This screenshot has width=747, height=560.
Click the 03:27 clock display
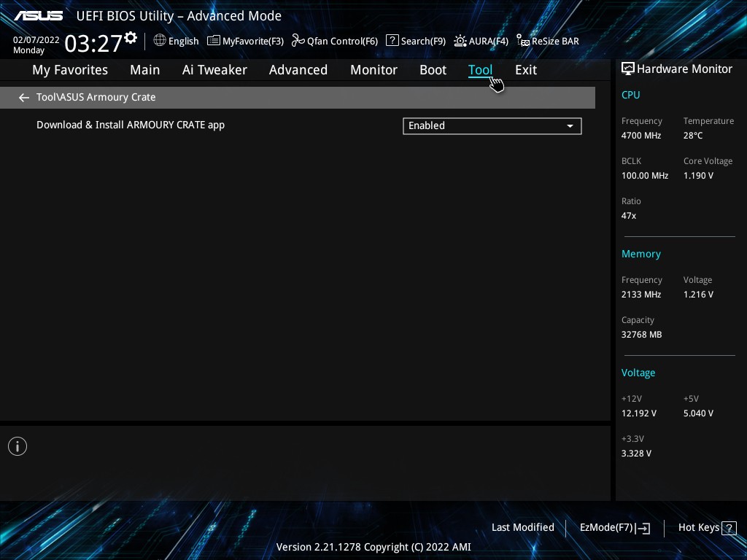[93, 43]
